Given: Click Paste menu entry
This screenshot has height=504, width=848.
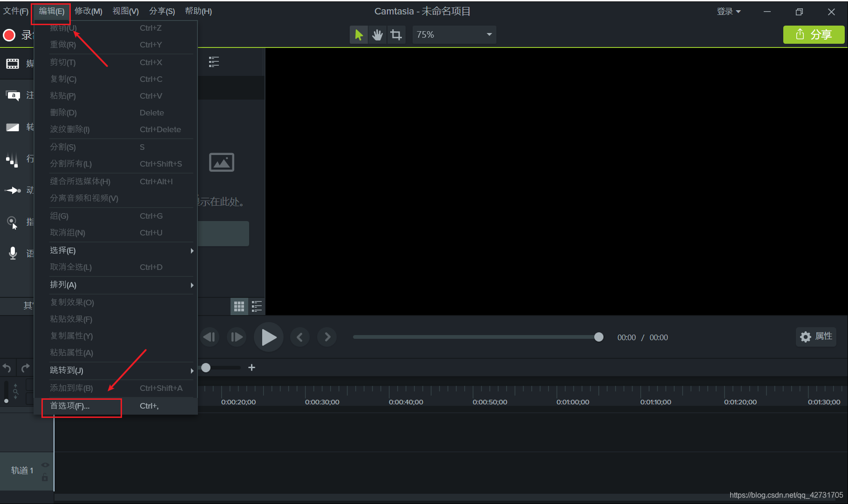Looking at the screenshot, I should (x=116, y=96).
